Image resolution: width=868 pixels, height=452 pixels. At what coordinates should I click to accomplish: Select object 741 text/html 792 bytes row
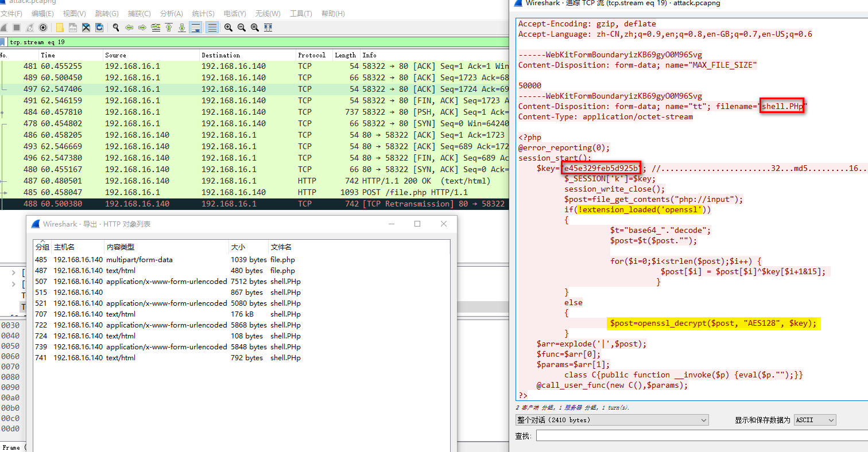tap(242, 358)
